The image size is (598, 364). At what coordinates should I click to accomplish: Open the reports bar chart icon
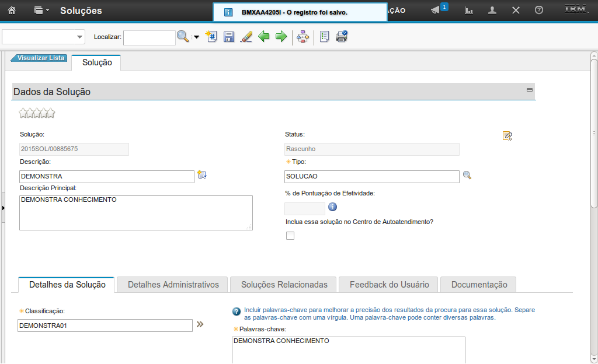[x=468, y=10]
